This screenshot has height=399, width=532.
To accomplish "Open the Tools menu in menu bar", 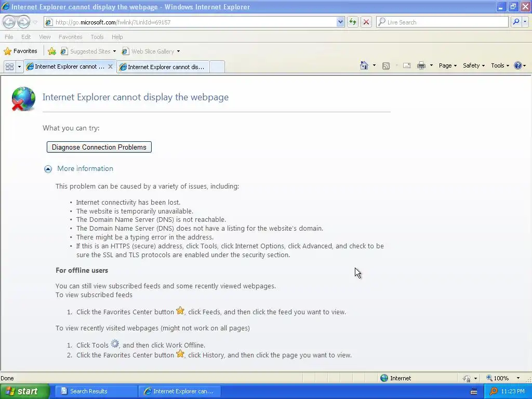I will click(97, 37).
